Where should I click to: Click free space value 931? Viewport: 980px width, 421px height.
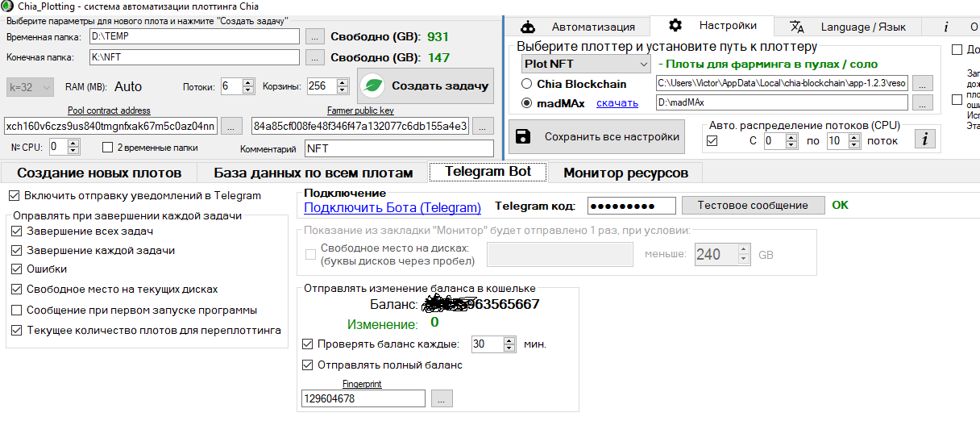pos(438,36)
